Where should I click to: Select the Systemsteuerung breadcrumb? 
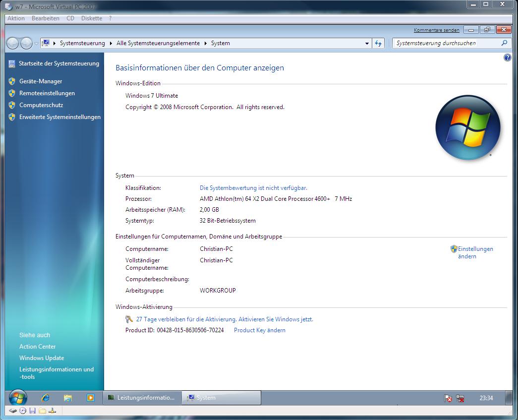click(x=82, y=43)
